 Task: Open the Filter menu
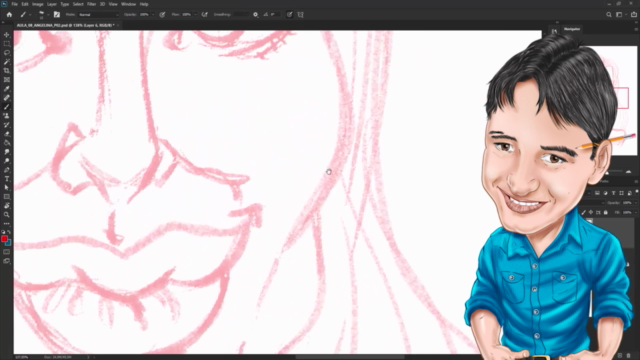(91, 4)
